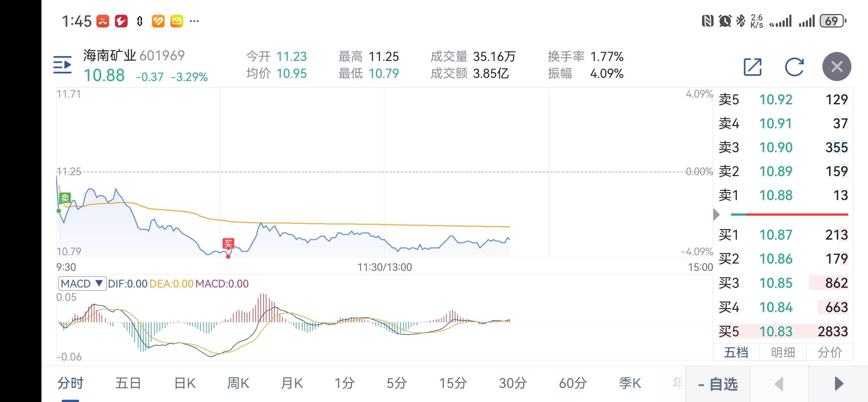Open the MACD indicator dropdown
Image resolution: width=868 pixels, height=402 pixels.
coord(82,283)
